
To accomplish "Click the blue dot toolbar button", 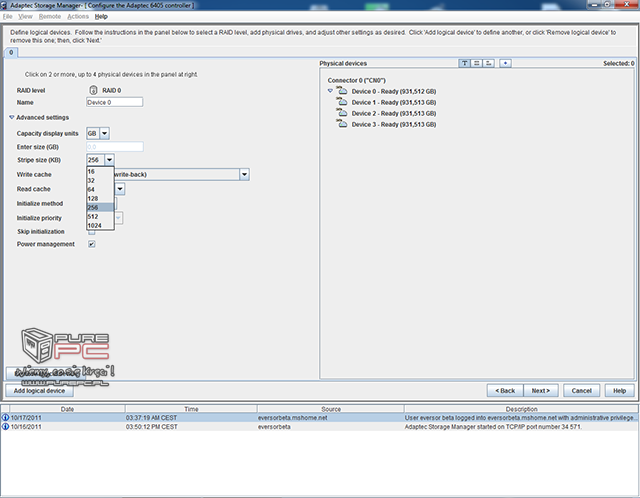I will 505,63.
